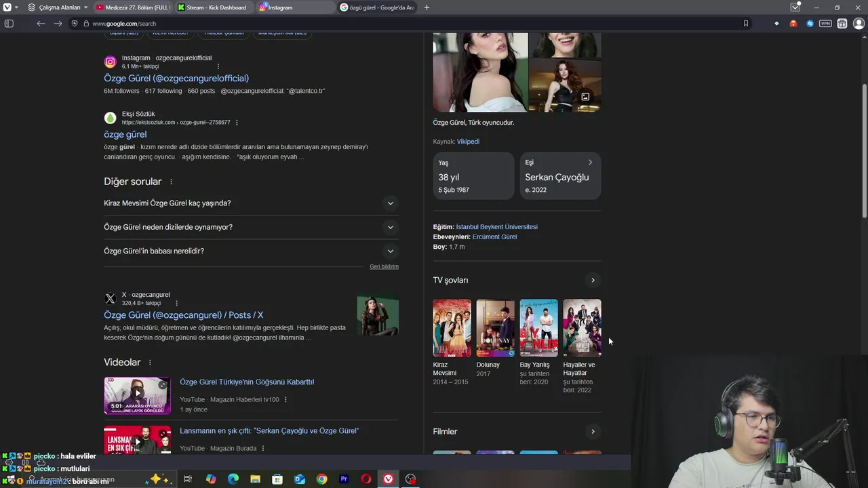Open the Özge Gürel (@ozgecangurelofficial) Instagram link

pos(176,78)
